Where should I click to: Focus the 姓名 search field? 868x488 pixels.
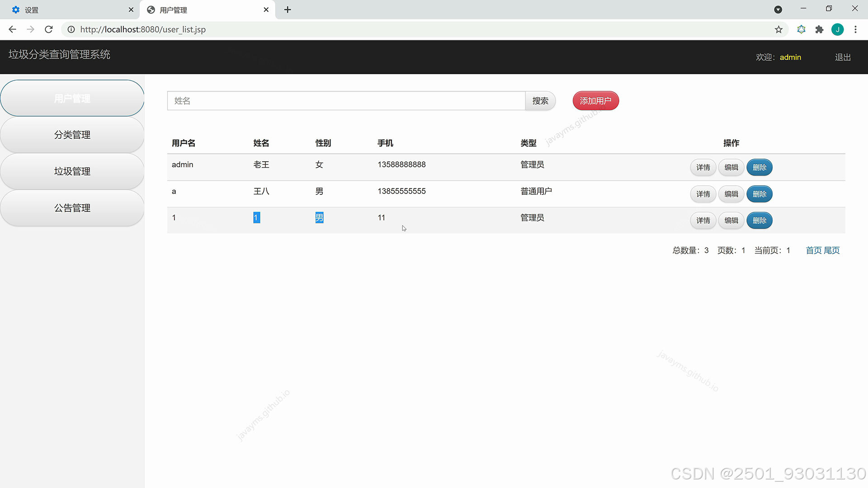tap(346, 101)
